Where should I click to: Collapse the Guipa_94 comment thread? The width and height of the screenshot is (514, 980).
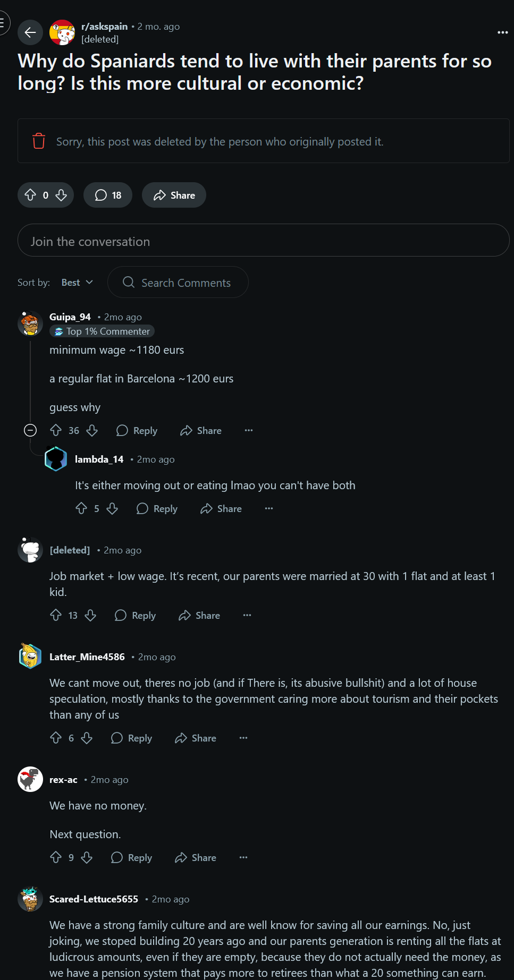30,430
